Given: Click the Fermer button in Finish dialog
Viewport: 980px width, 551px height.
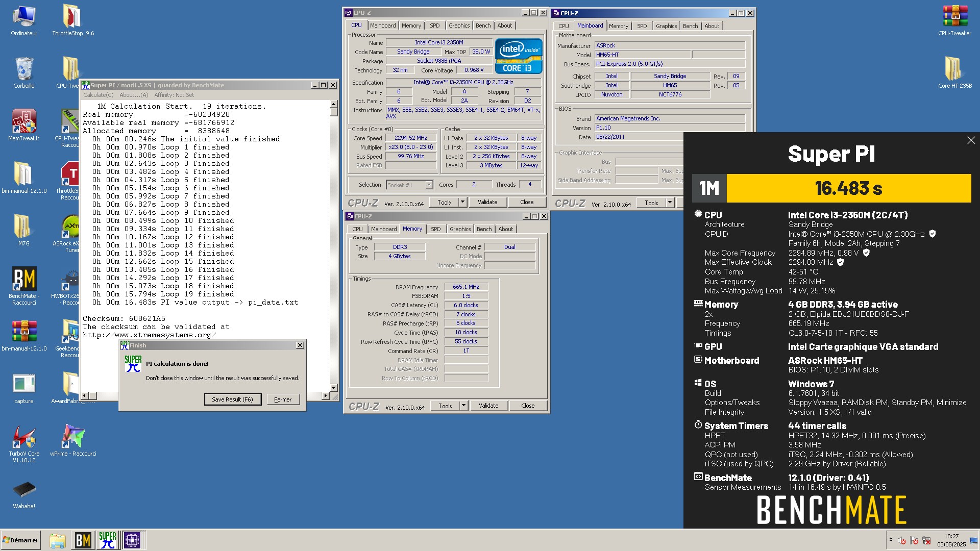Looking at the screenshot, I should pos(283,399).
